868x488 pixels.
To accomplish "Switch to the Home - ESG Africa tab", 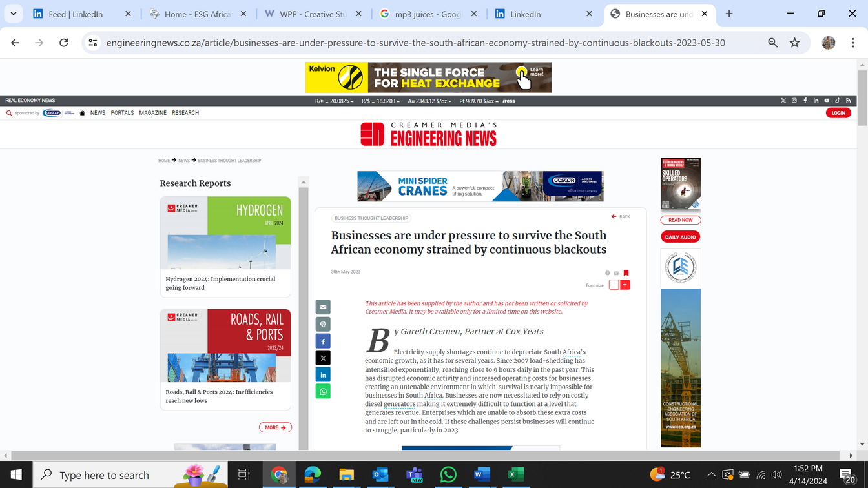I will point(196,14).
